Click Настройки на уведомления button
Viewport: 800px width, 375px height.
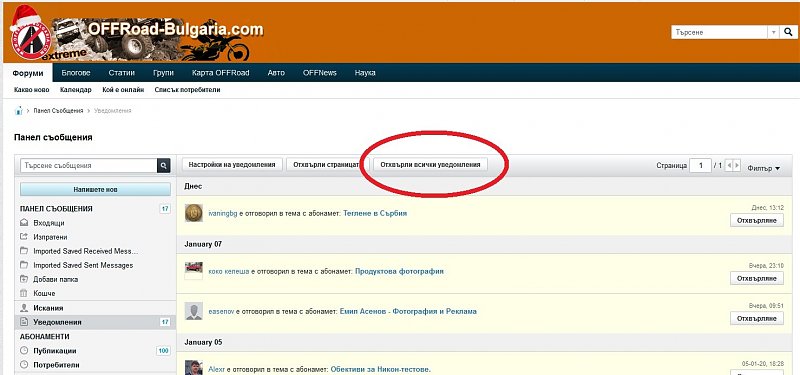click(232, 165)
